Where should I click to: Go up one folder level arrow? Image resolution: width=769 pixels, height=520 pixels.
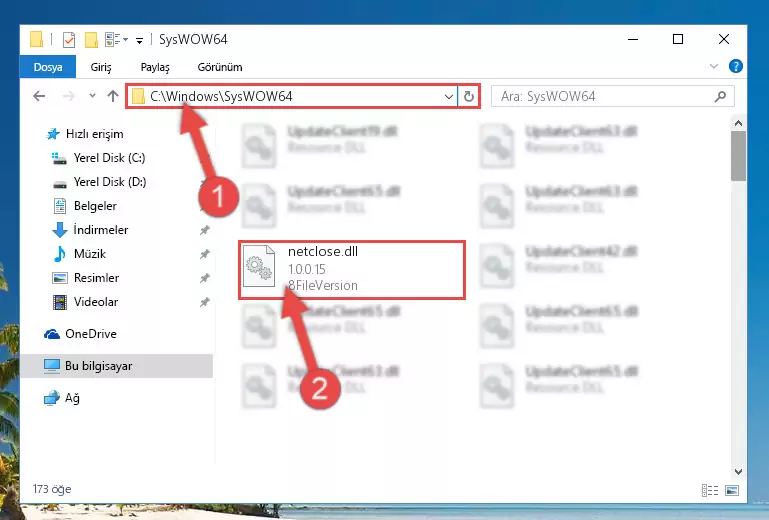[x=113, y=96]
